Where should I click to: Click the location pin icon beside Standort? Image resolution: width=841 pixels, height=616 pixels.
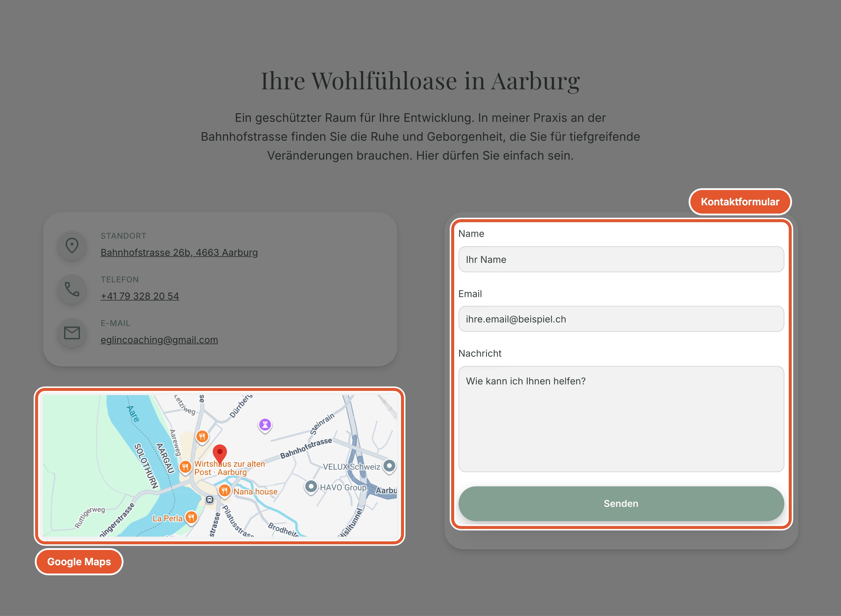click(72, 245)
